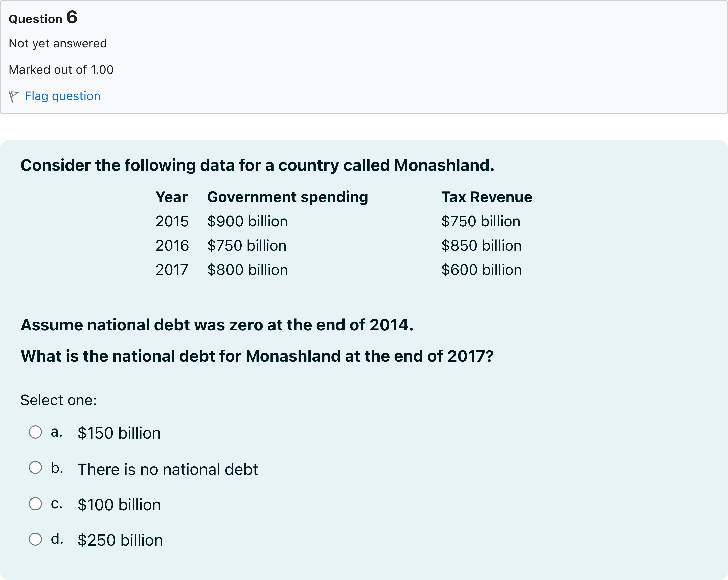Click the Year column header
Screen dimensions: 728x580
click(172, 197)
